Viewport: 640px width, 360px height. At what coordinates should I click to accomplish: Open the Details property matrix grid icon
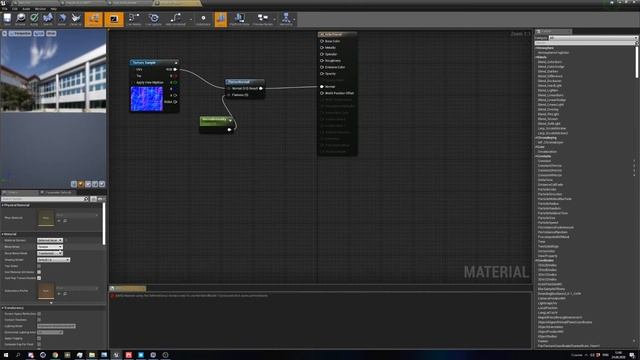[x=93, y=199]
